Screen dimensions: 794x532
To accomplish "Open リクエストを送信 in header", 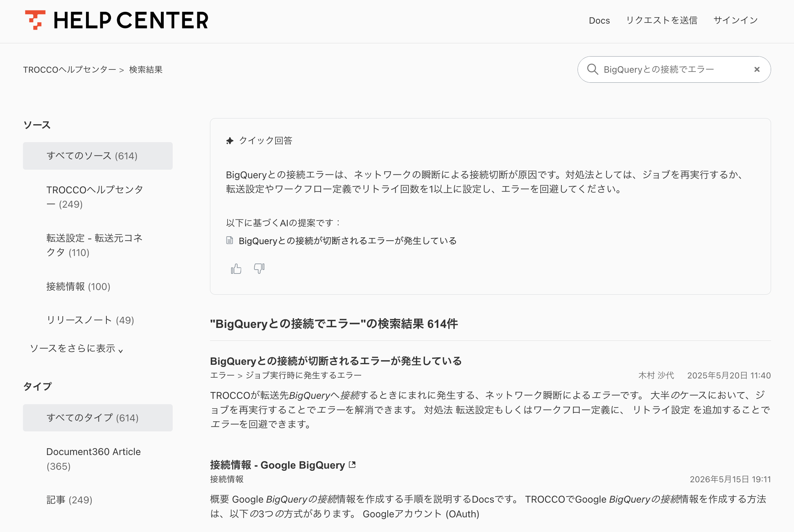I will pos(662,20).
